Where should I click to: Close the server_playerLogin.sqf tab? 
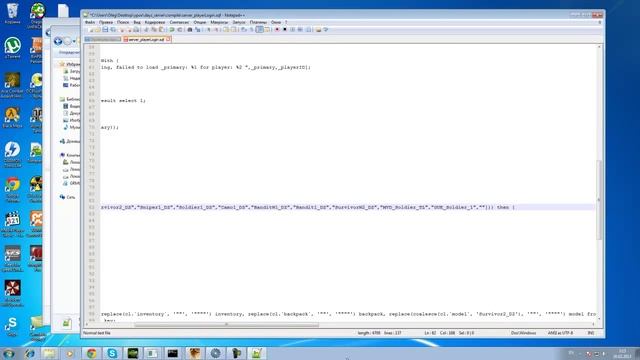coord(168,40)
